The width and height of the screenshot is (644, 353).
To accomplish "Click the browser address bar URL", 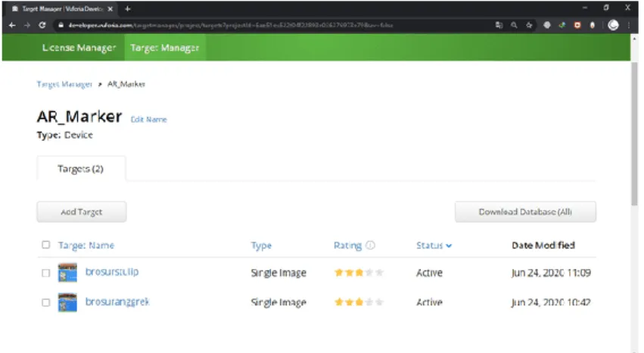I will [230, 26].
